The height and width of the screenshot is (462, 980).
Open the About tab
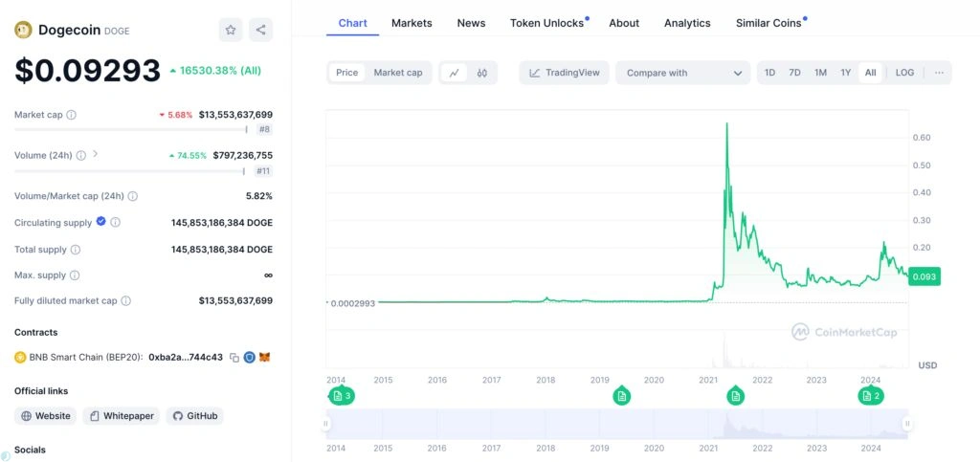coord(624,23)
